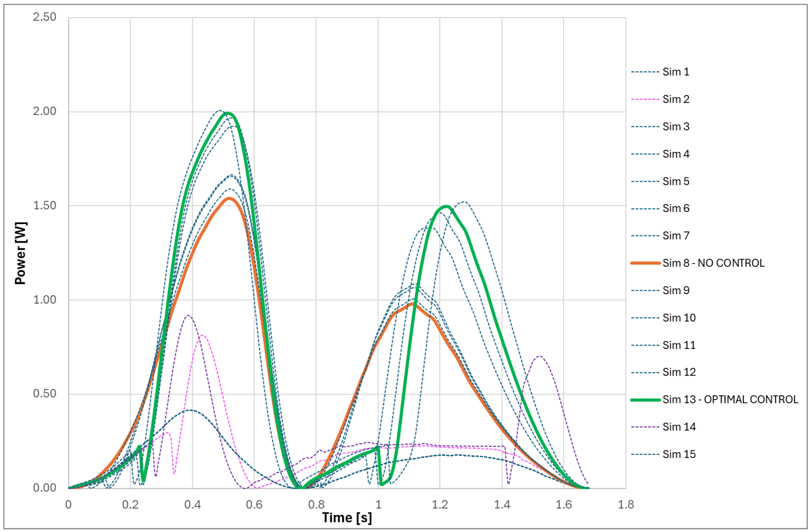Screen dimensions: 810x532
Task: Click Sim 8 - NO CONTROL legend entry
Action: click(x=713, y=263)
